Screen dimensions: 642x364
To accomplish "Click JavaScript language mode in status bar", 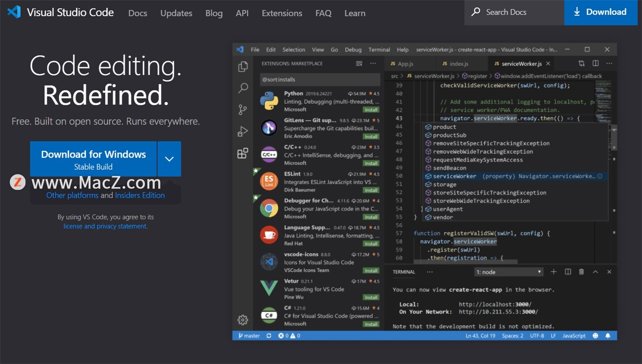I will (x=574, y=335).
